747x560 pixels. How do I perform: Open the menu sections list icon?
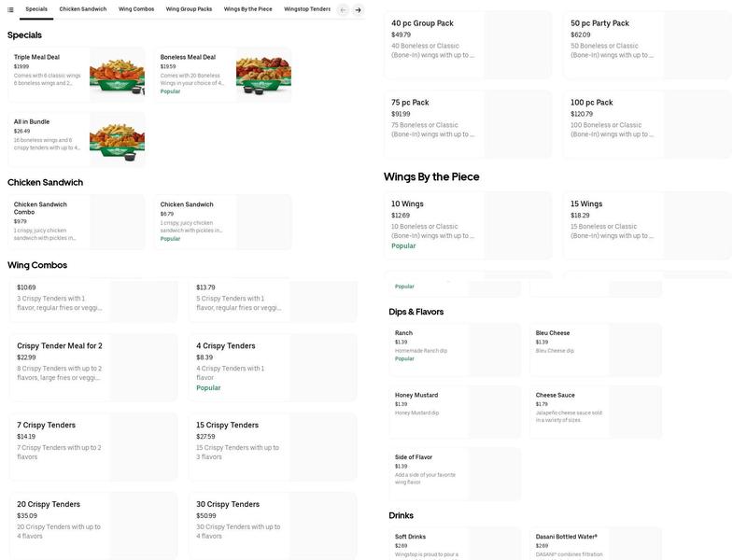[x=10, y=7]
